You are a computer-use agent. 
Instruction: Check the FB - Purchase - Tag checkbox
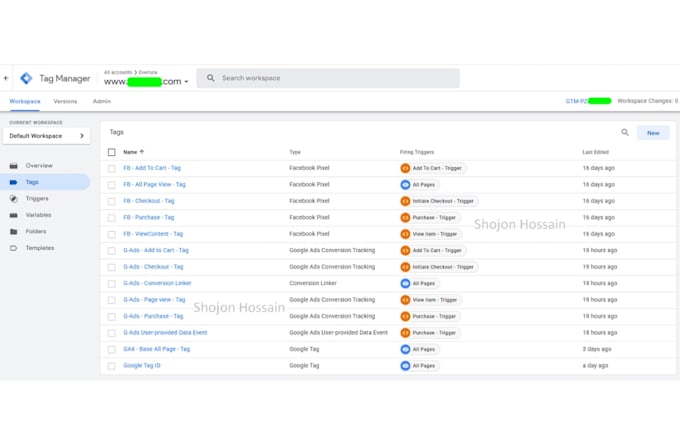[x=111, y=218]
